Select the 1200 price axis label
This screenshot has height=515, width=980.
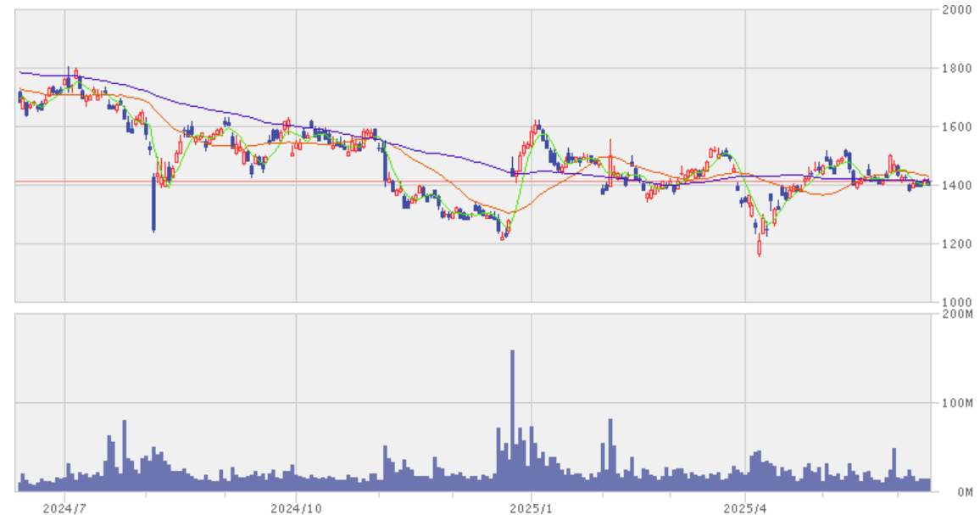956,244
